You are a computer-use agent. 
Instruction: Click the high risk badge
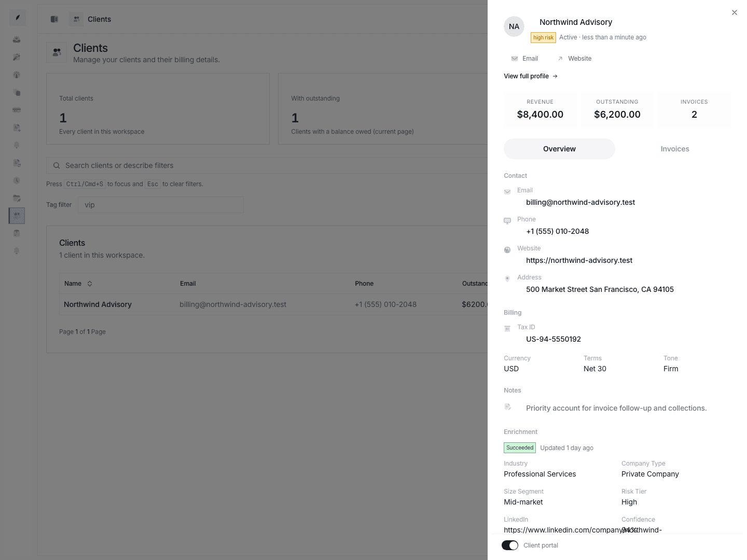tap(543, 37)
